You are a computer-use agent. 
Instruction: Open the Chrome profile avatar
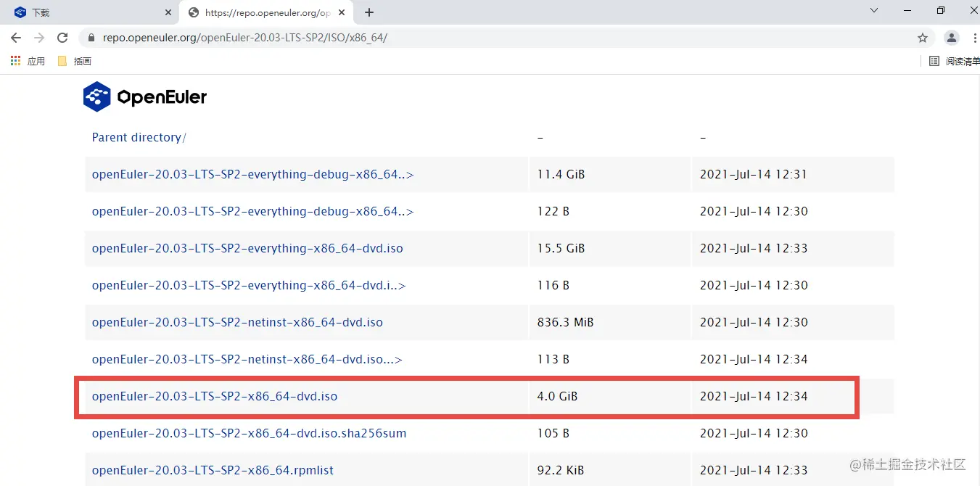[952, 38]
